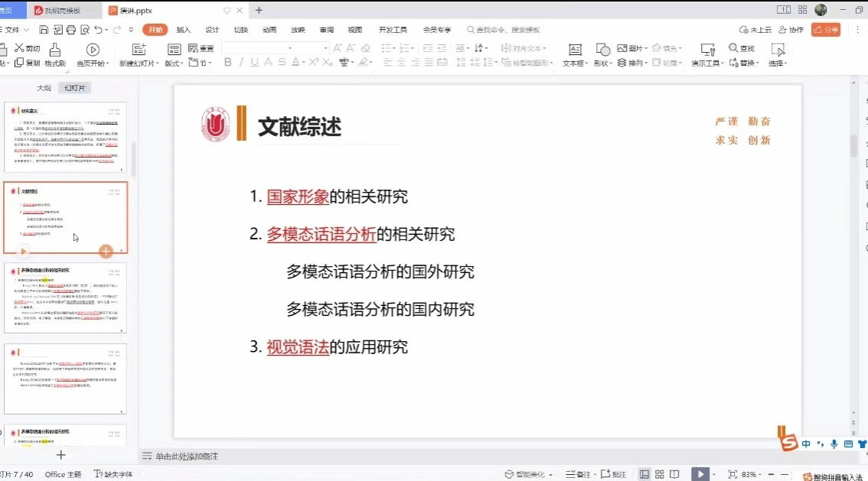Viewport: 868px width, 481px height.
Task: Expand the Select (选择) dropdown
Action: (778, 63)
